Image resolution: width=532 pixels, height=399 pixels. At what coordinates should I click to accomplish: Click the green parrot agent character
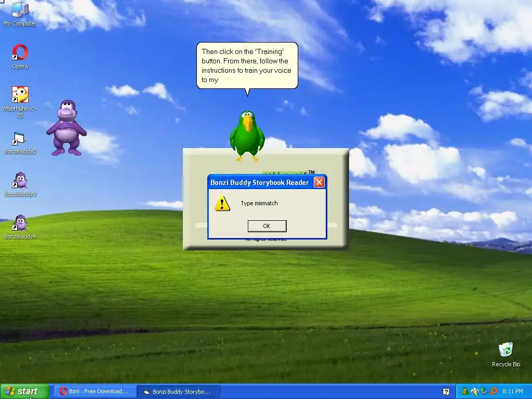click(247, 136)
